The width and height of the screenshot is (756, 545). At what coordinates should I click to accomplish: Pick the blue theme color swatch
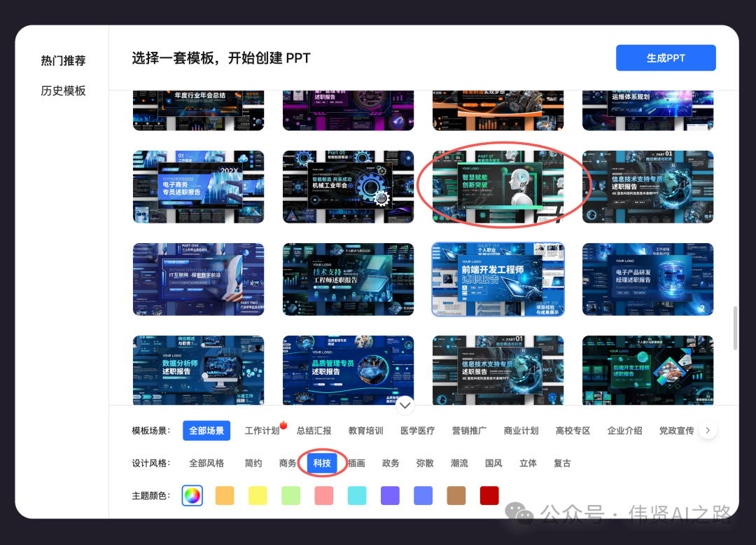(423, 495)
